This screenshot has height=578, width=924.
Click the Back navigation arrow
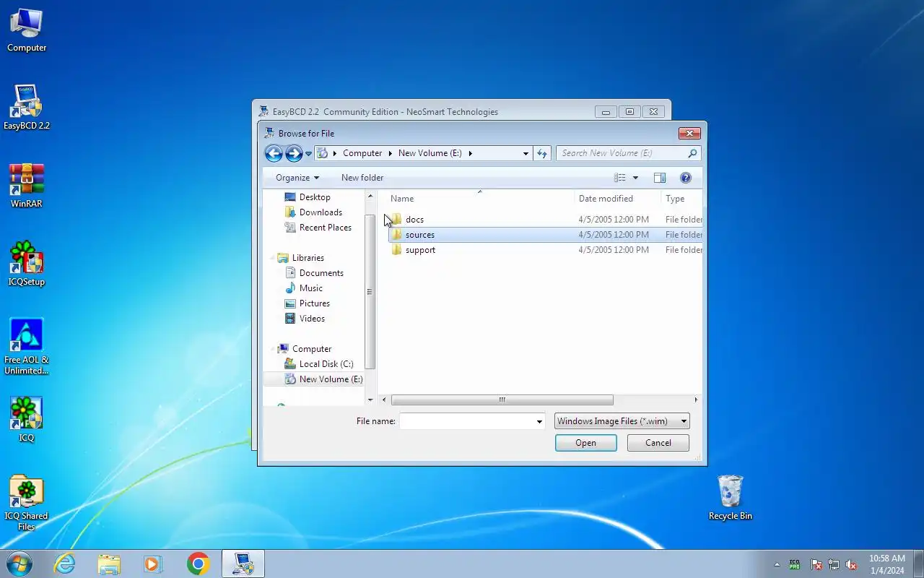274,153
